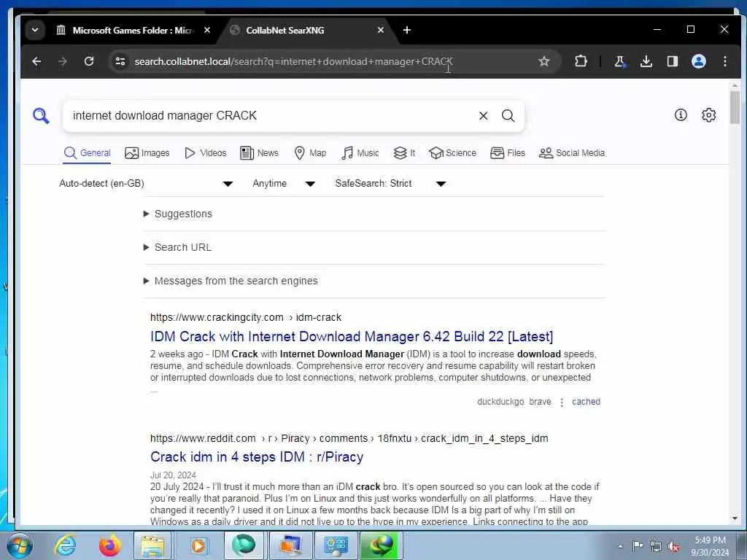Open the Auto-detect language dropdown
747x560 pixels.
146,183
